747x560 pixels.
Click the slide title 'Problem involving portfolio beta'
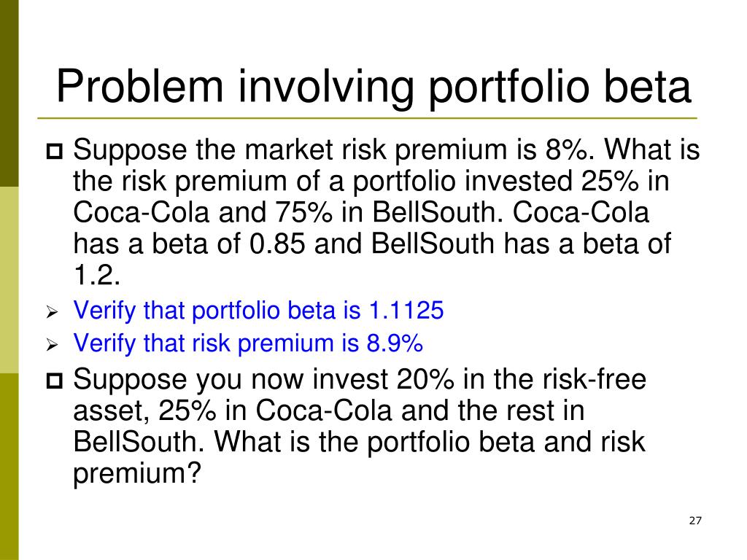tap(373, 87)
